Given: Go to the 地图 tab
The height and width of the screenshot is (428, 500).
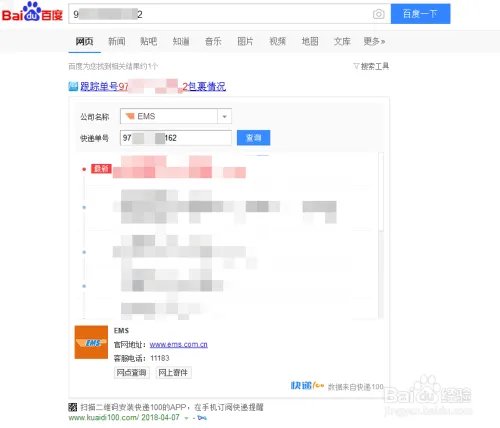Looking at the screenshot, I should [x=310, y=41].
